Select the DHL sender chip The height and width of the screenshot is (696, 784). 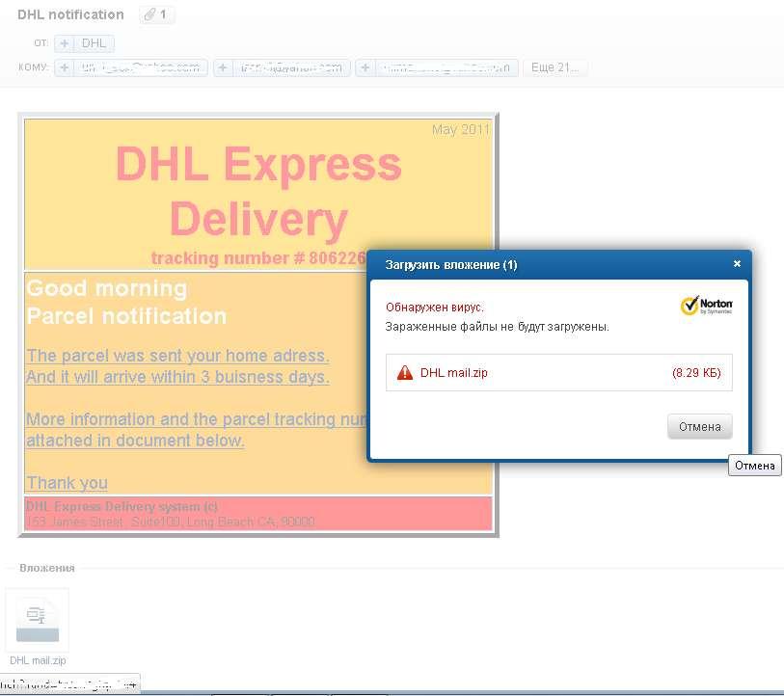[x=94, y=43]
